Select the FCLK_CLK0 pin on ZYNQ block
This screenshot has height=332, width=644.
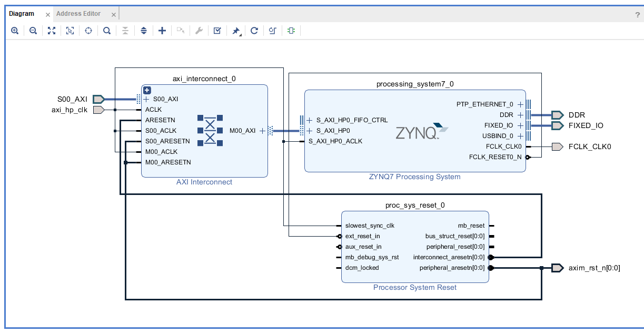(x=503, y=147)
